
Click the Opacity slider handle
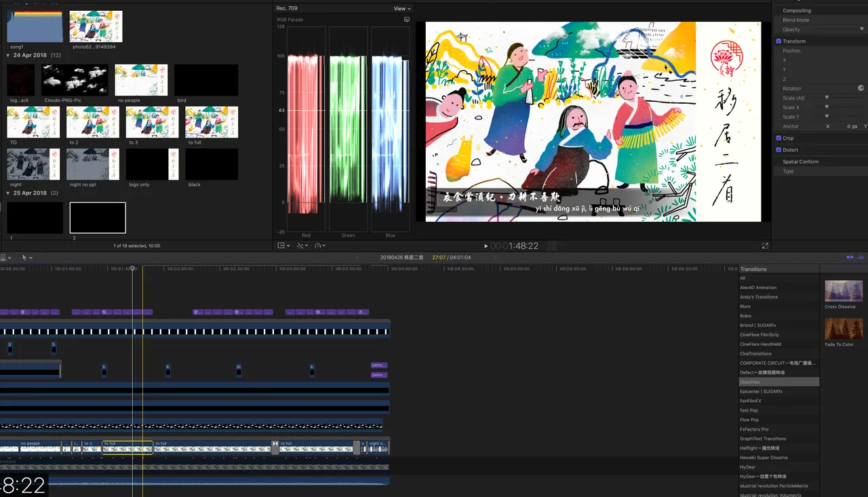click(862, 29)
